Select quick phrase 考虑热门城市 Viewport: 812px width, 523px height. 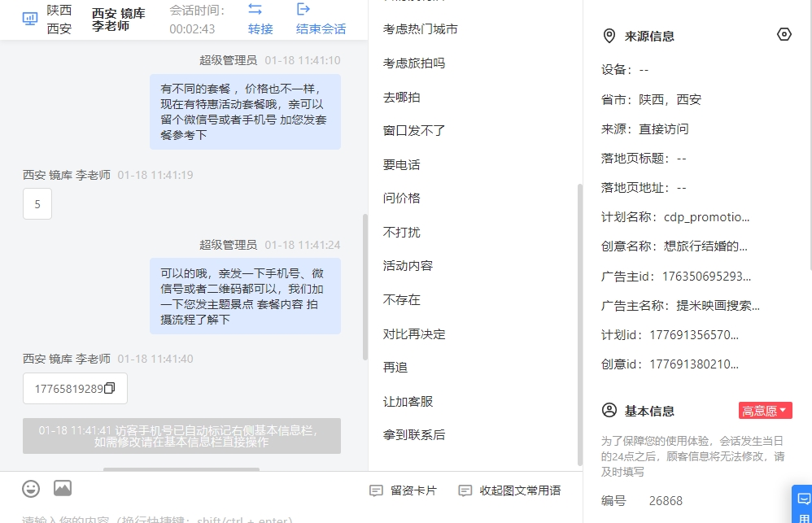pos(421,29)
